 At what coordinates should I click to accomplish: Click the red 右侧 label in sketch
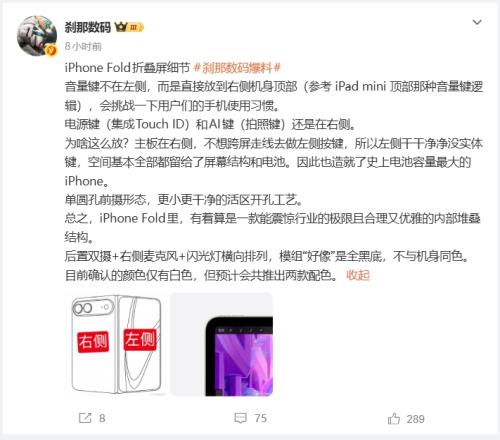pyautogui.click(x=93, y=342)
